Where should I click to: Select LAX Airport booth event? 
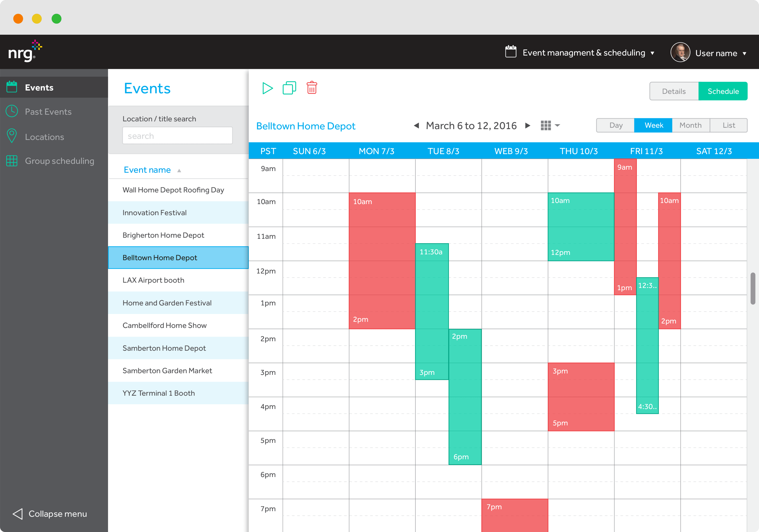click(x=179, y=280)
